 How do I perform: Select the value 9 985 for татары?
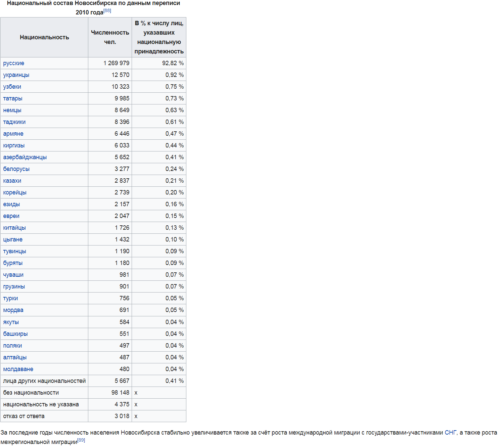tap(122, 98)
